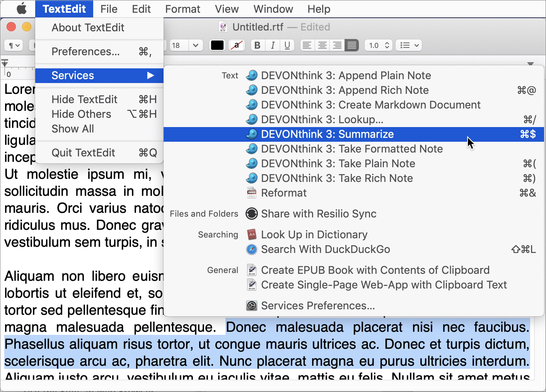Choose Show All
The width and height of the screenshot is (546, 392).
[x=99, y=129]
